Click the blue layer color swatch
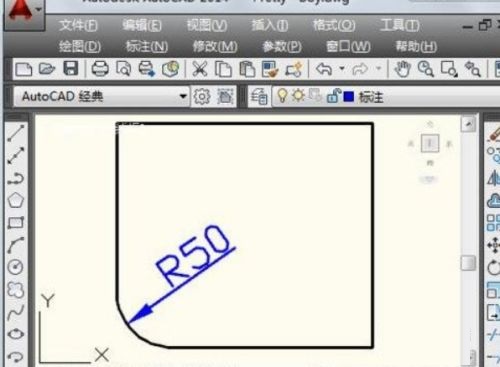The width and height of the screenshot is (500, 367). coord(349,97)
